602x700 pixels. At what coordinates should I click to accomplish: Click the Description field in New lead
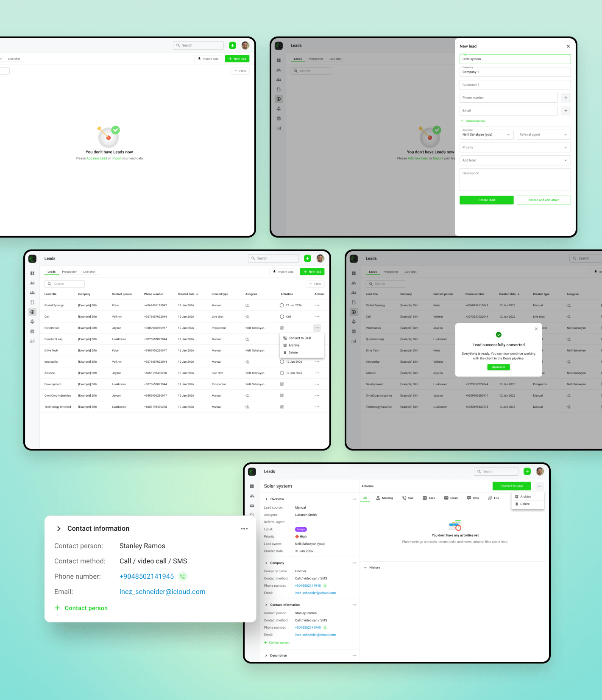515,180
